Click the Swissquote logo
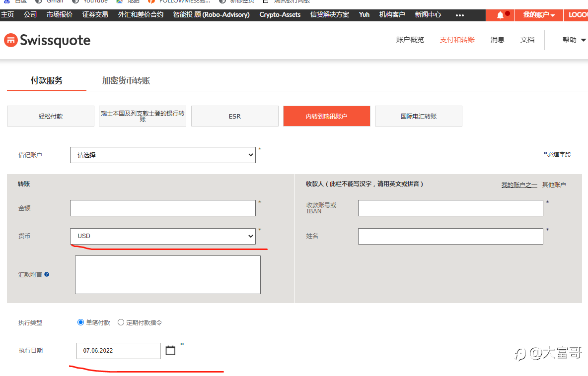The image size is (588, 376). coord(47,41)
